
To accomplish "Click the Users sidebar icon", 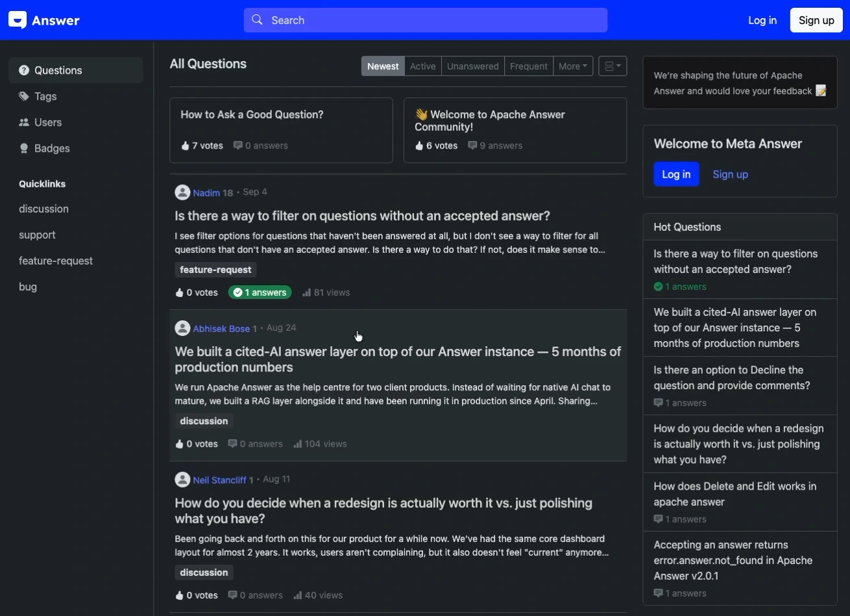I will point(24,122).
